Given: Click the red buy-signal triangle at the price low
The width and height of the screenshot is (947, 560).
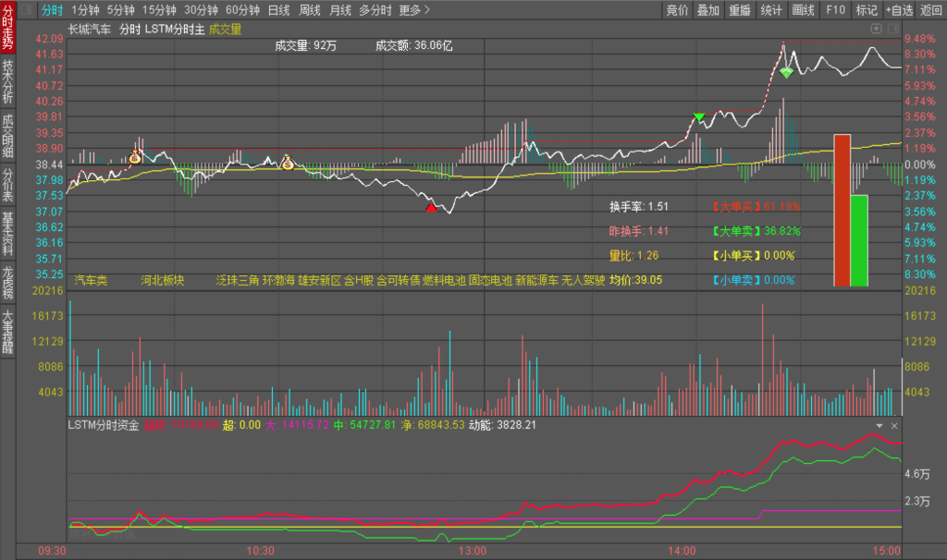Looking at the screenshot, I should click(431, 209).
